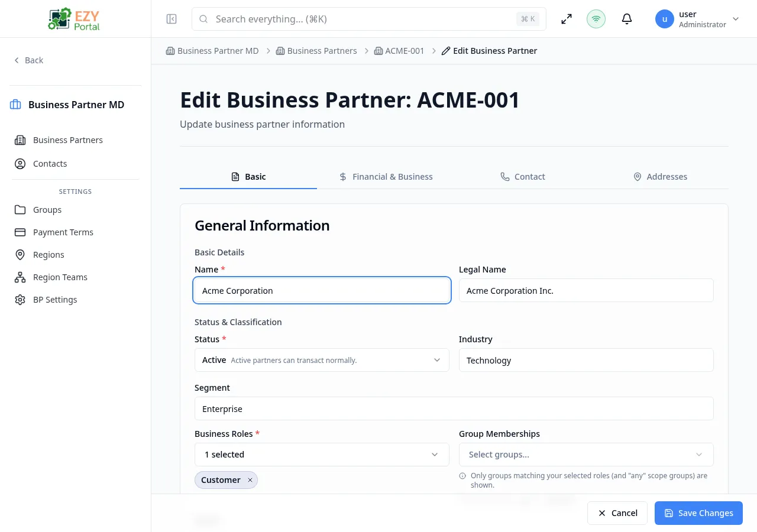Open the Status dropdown
The height and width of the screenshot is (532, 757).
[x=322, y=359]
